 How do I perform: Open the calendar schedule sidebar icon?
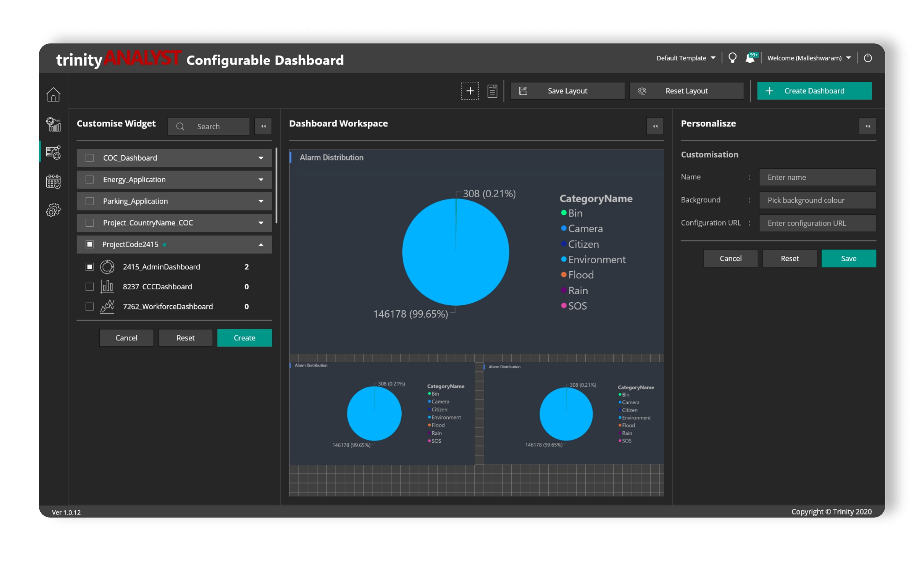click(x=53, y=181)
